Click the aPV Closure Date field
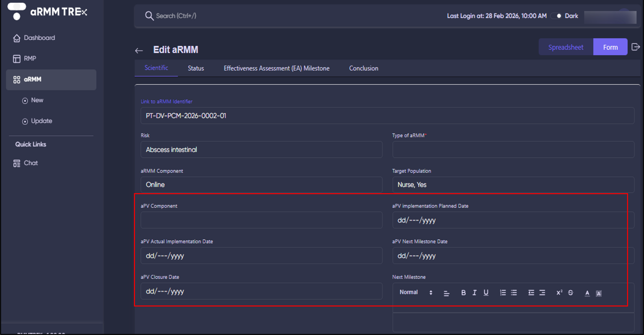This screenshot has width=644, height=335. pos(261,291)
